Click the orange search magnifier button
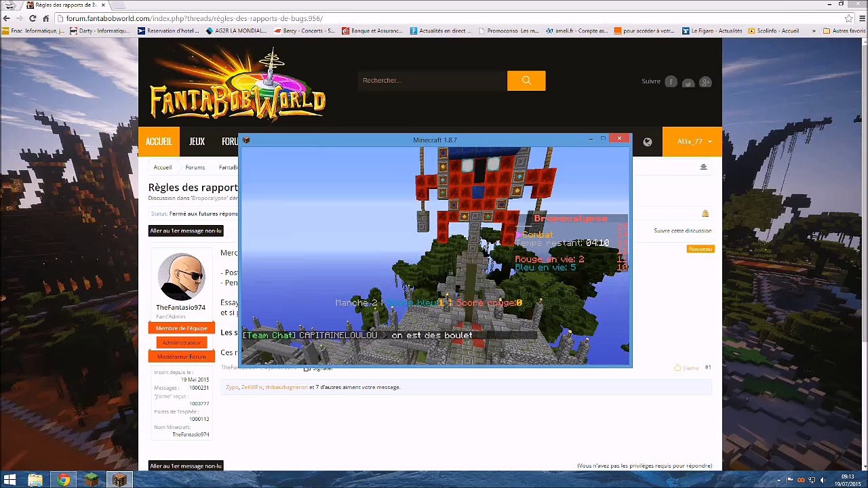 click(x=526, y=81)
